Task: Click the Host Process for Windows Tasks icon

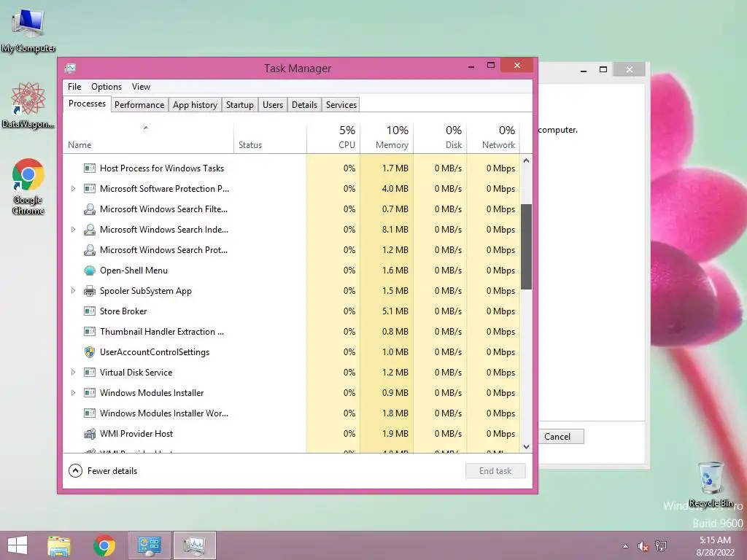Action: (x=90, y=168)
